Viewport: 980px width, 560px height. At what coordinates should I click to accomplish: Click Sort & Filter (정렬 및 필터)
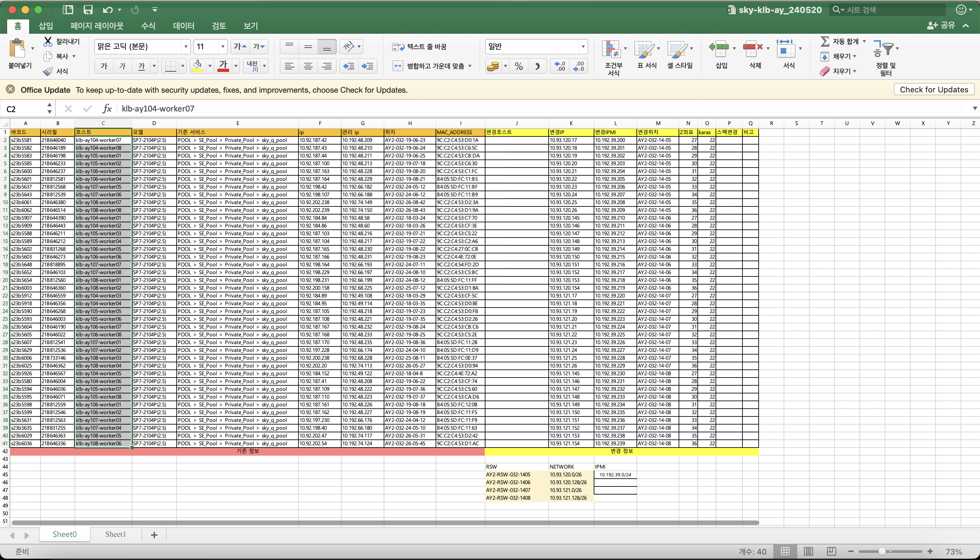[885, 58]
